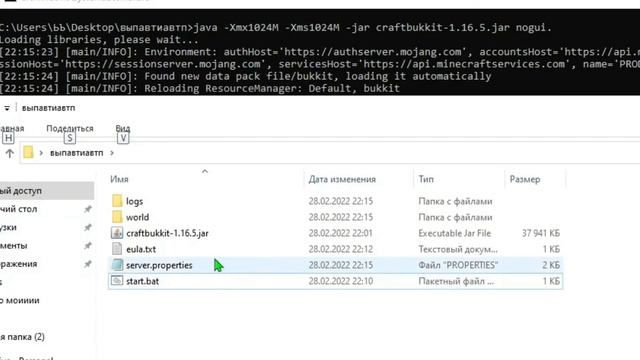Image resolution: width=640 pixels, height=360 pixels.
Task: Click 'Reloading ResourceManager' line in console
Action: [200, 89]
